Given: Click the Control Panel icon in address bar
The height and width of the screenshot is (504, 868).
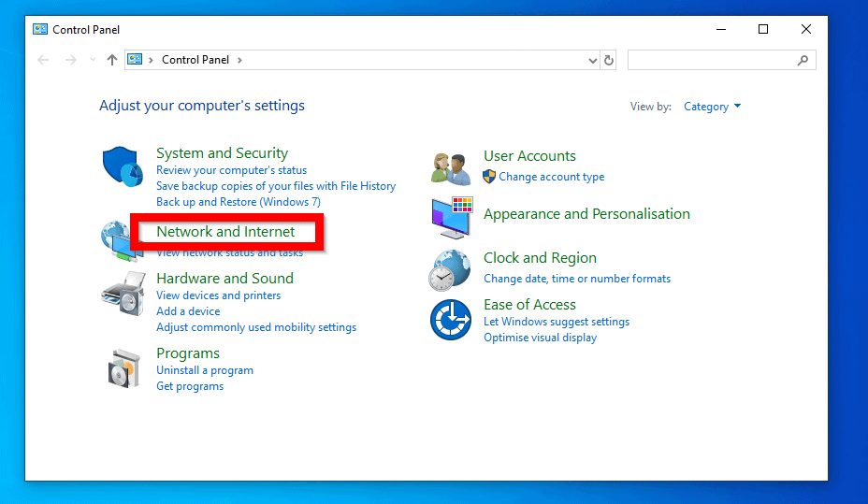Looking at the screenshot, I should pyautogui.click(x=135, y=59).
